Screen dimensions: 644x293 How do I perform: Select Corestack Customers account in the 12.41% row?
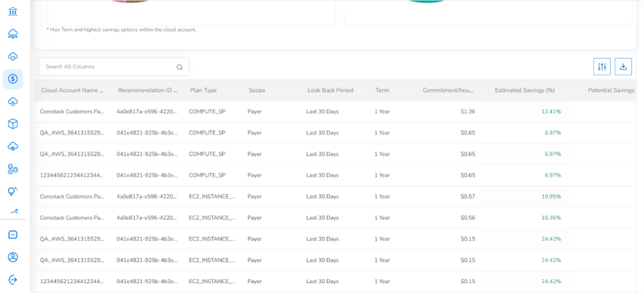click(72, 112)
